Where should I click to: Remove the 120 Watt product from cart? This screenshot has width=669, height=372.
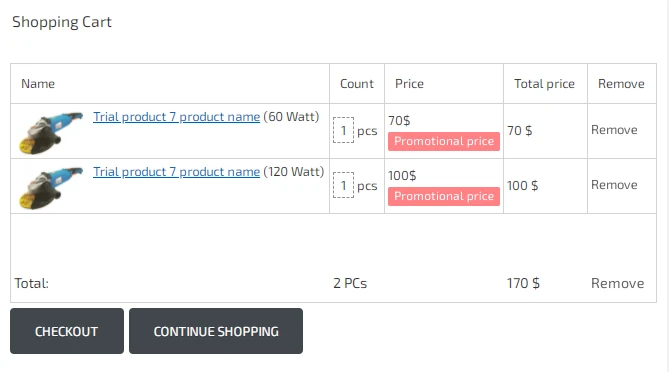pos(614,185)
